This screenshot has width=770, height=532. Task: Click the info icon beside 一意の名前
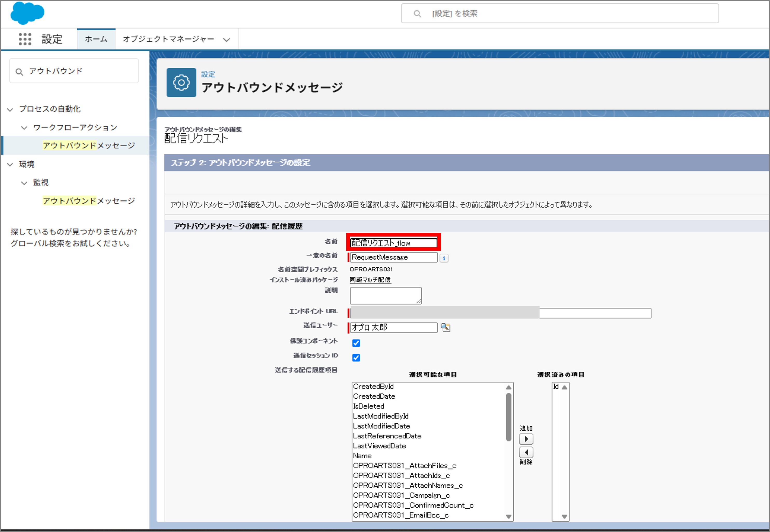(x=444, y=258)
